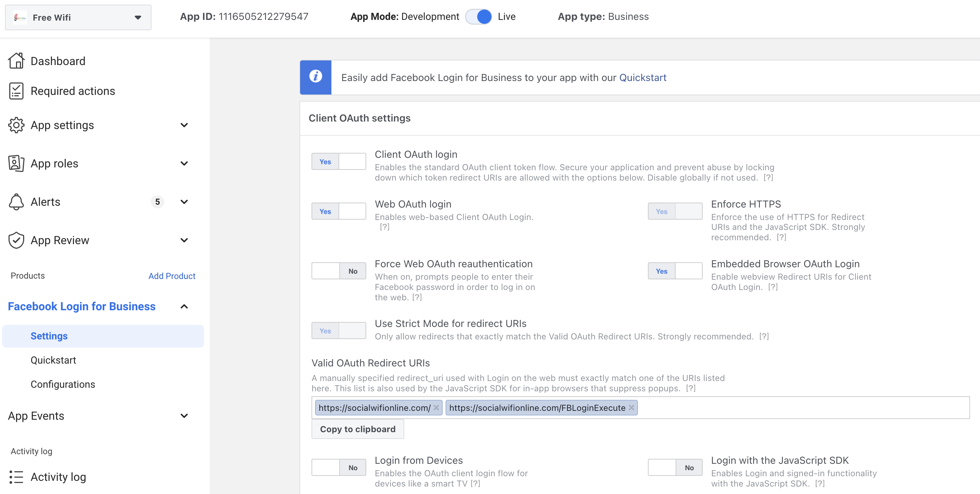The width and height of the screenshot is (980, 494).
Task: Click the Dashboard home icon
Action: [x=16, y=61]
